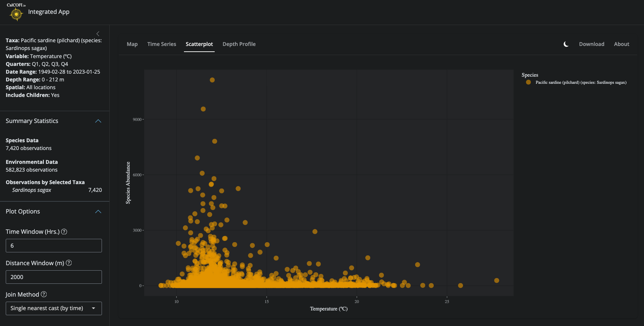Click the Distance Window meters input field
644x326 pixels.
click(x=54, y=277)
